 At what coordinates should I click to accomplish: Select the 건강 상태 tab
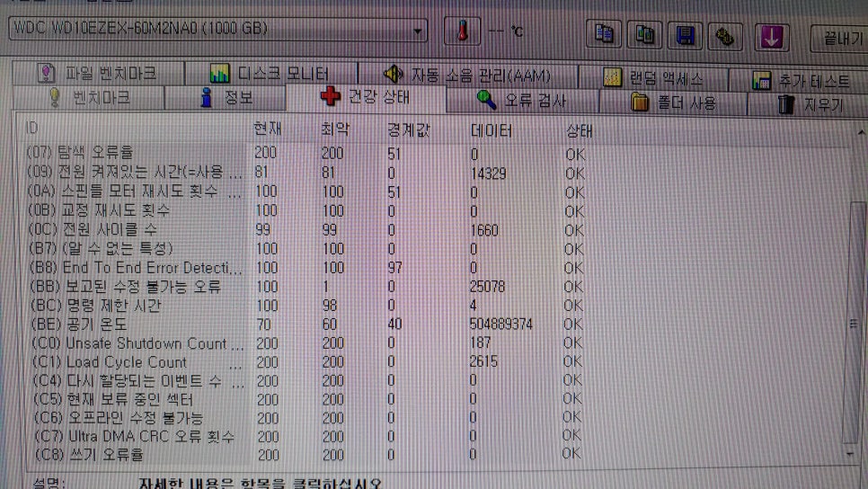coord(367,97)
